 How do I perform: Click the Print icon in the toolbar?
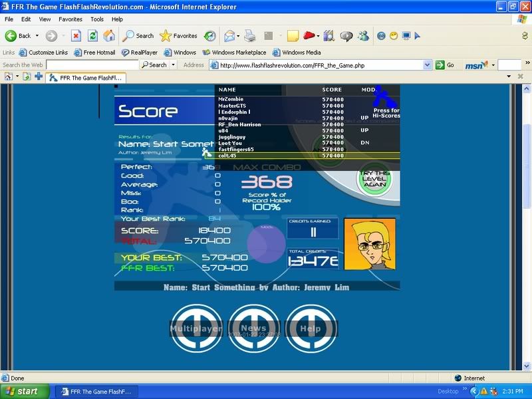pos(250,36)
